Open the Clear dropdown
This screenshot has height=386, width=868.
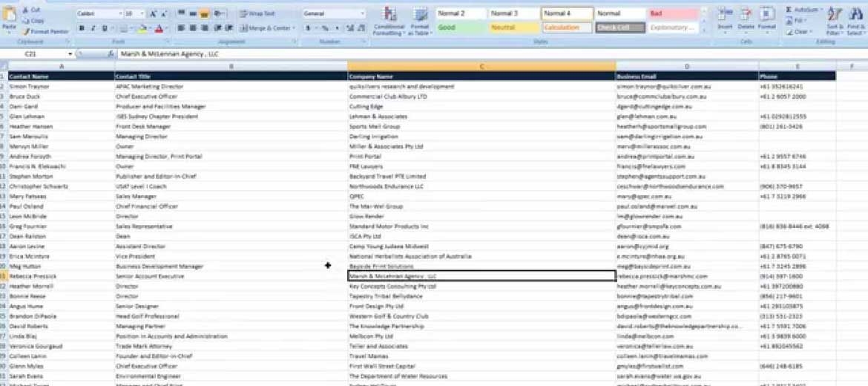coord(798,32)
